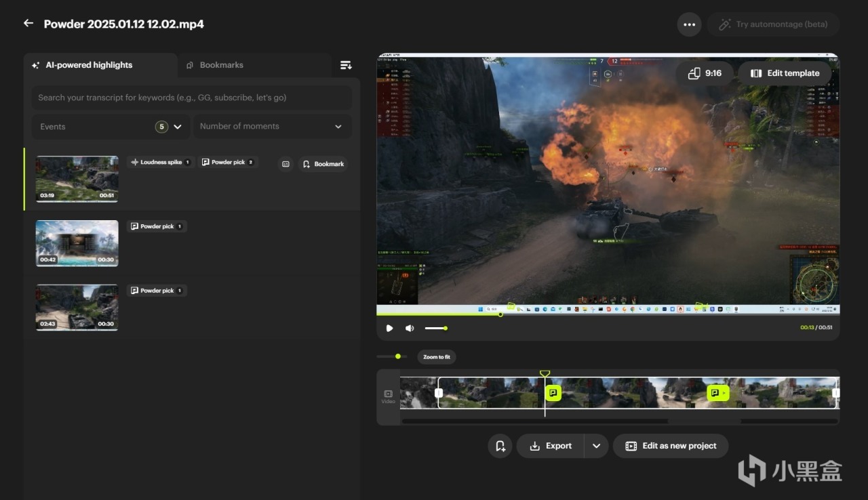Add a bookmark with the icon left of Export
The image size is (868, 500).
(500, 446)
